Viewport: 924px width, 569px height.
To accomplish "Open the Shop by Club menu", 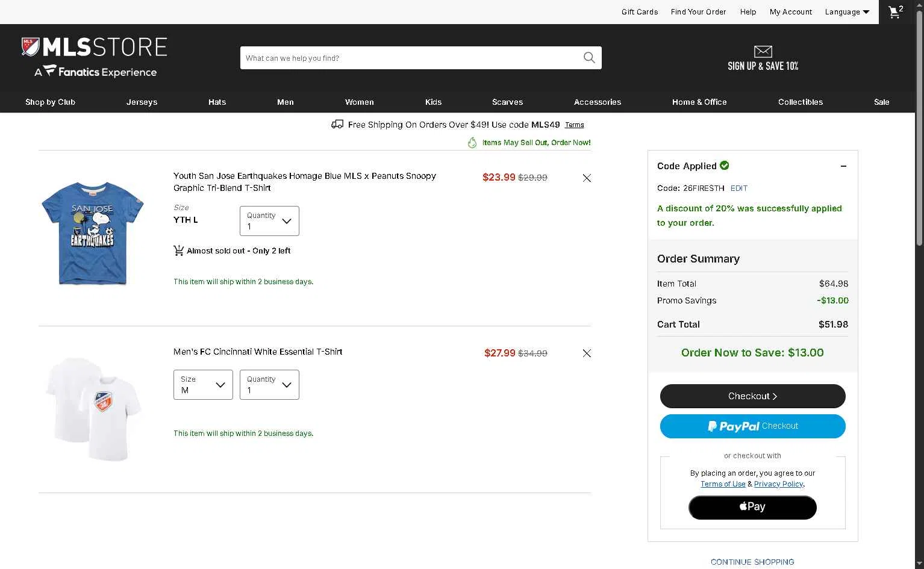I will tap(50, 102).
